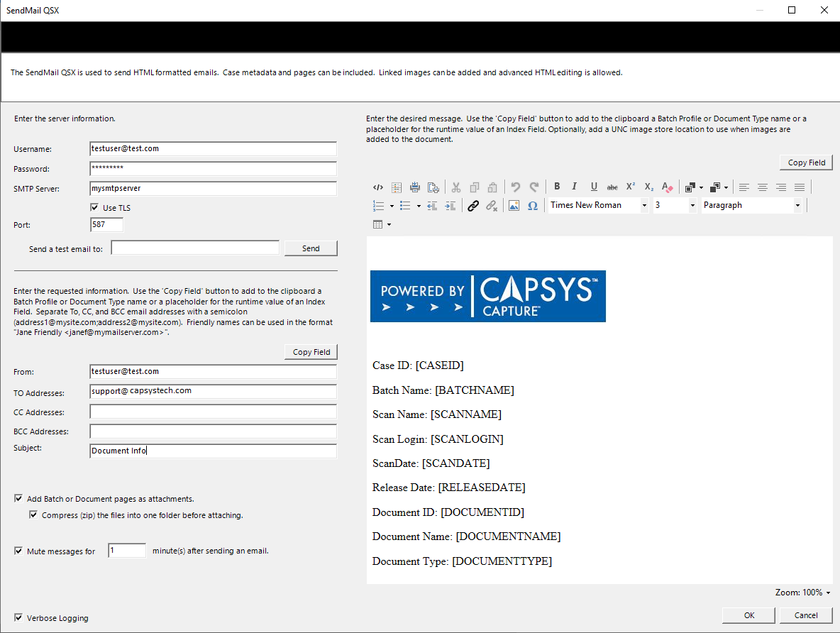The image size is (840, 633).
Task: Align text left
Action: pos(744,187)
